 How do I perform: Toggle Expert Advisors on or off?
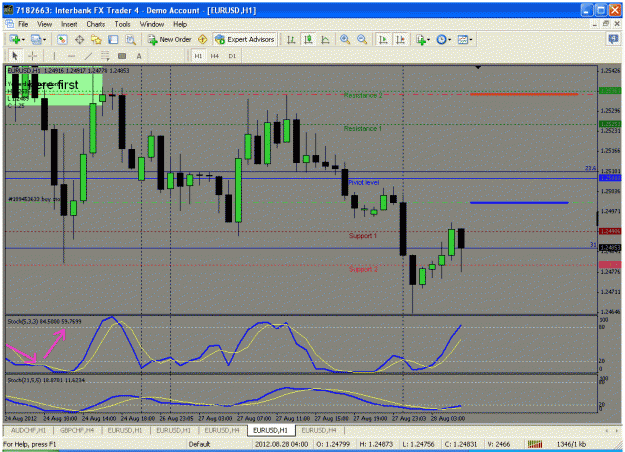pos(245,39)
